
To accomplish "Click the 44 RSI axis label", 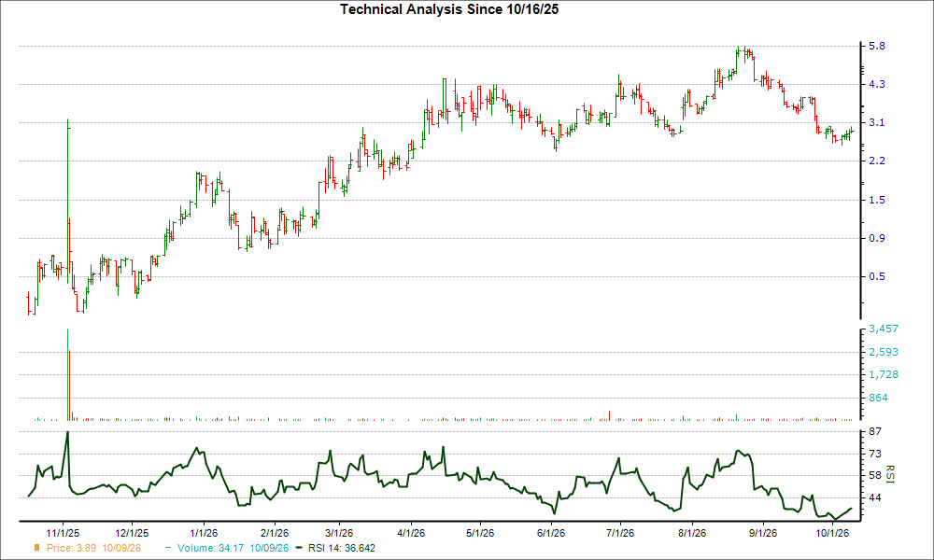I will tap(875, 497).
